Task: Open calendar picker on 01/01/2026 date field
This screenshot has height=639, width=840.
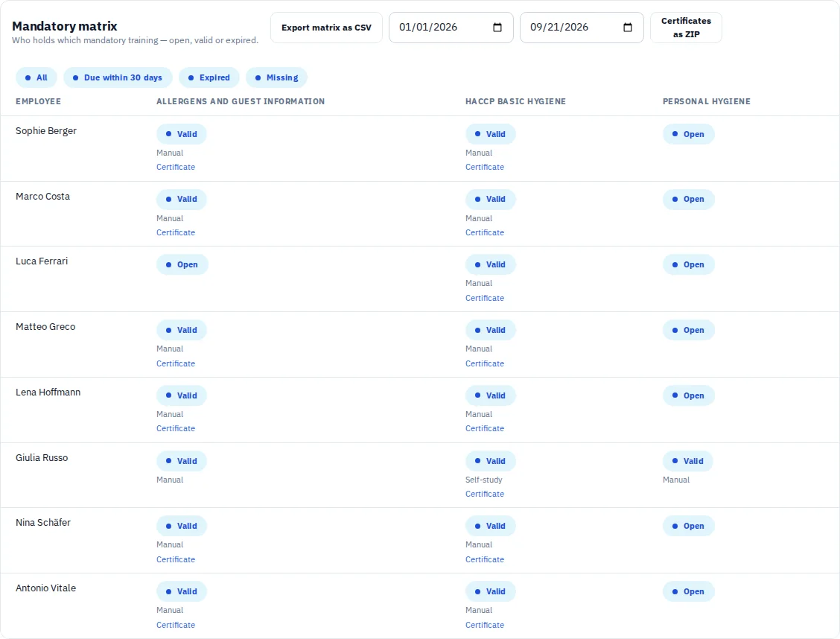Action: pos(497,28)
